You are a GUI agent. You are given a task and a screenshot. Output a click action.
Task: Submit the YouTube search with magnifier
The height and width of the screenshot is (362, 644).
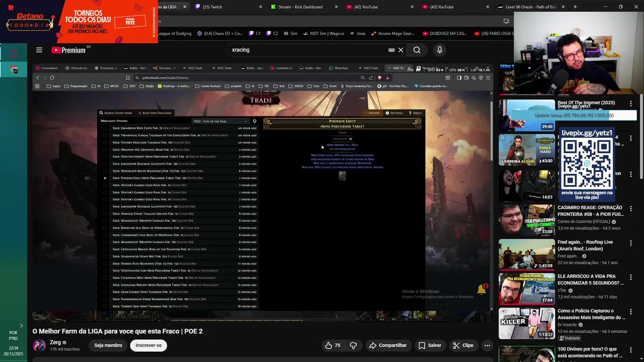(417, 50)
